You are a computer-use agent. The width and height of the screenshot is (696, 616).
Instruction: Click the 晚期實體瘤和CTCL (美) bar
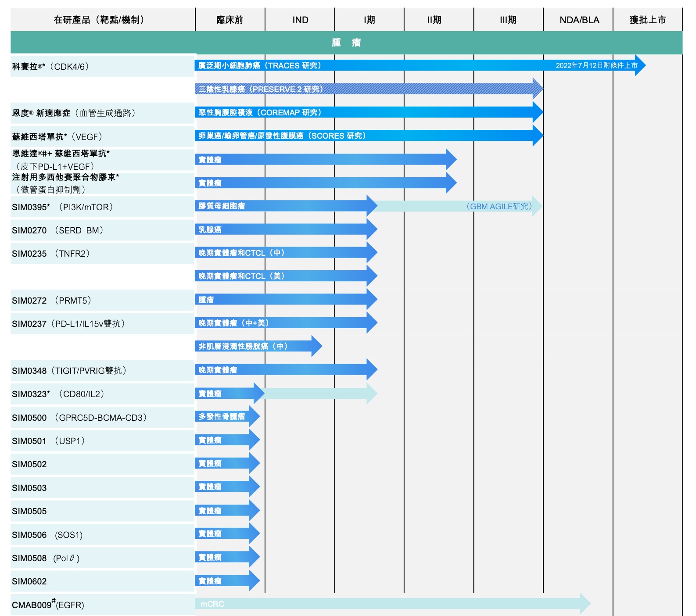point(281,276)
